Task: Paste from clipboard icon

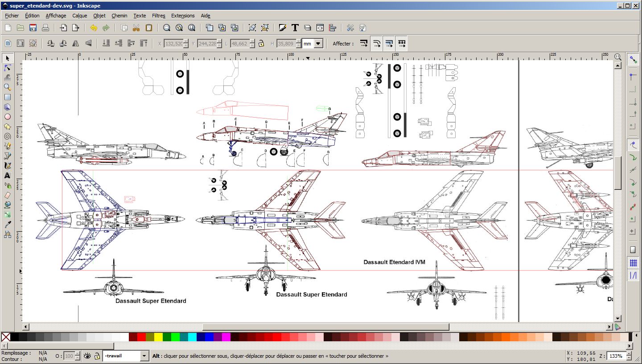Action: 149,28
